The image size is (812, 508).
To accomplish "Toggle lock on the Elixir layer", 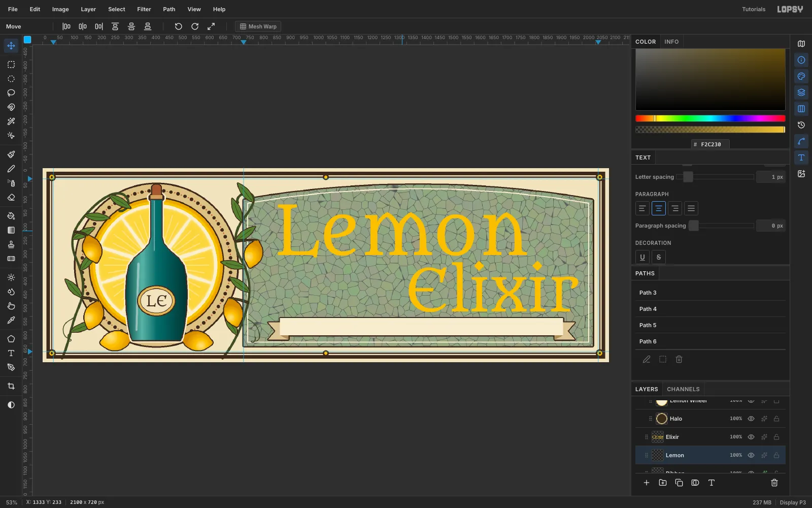I will point(776,437).
